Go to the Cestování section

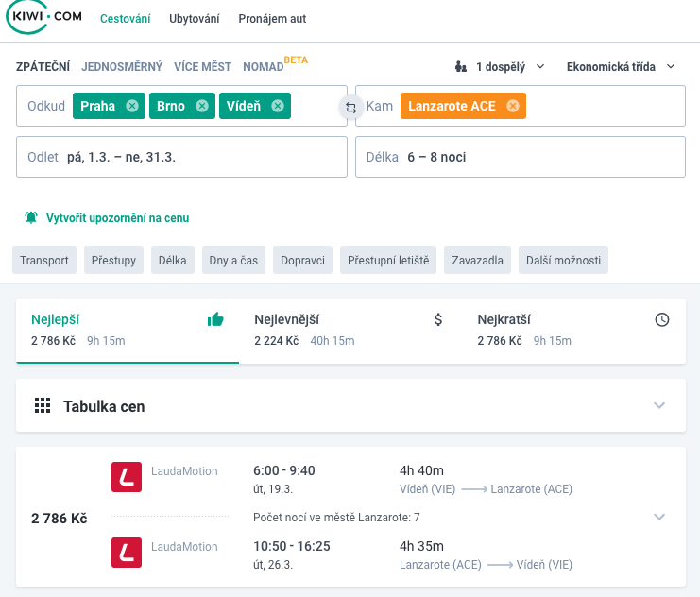click(x=125, y=19)
